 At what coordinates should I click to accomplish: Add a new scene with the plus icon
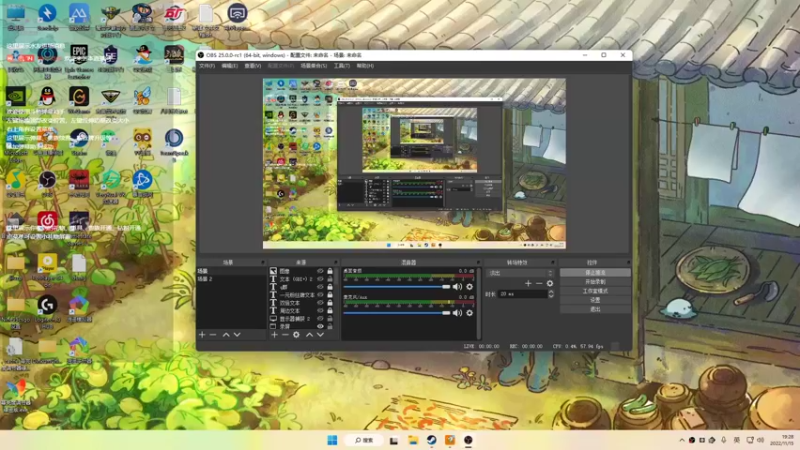tap(202, 335)
